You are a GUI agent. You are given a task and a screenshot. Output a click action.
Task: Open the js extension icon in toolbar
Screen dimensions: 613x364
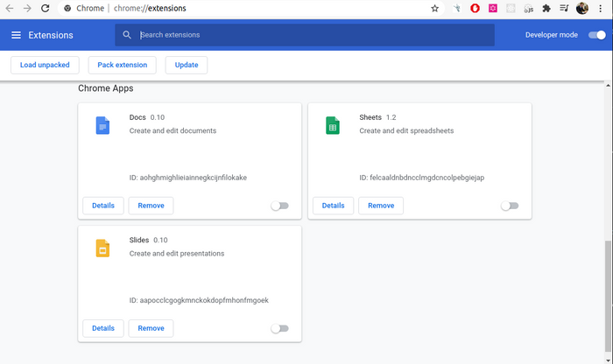click(529, 8)
